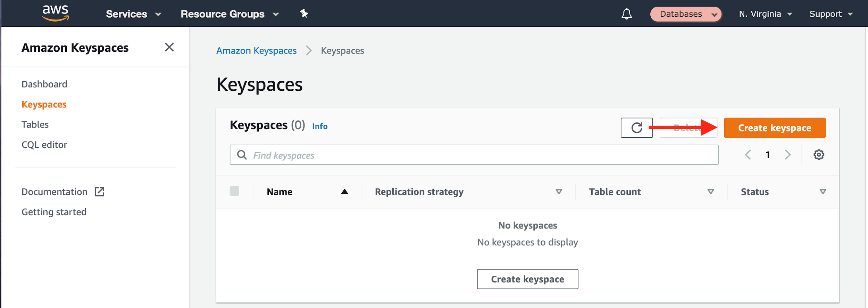The height and width of the screenshot is (308, 868).
Task: Follow the Amazon Keyspaces breadcrumb link
Action: pyautogui.click(x=256, y=51)
